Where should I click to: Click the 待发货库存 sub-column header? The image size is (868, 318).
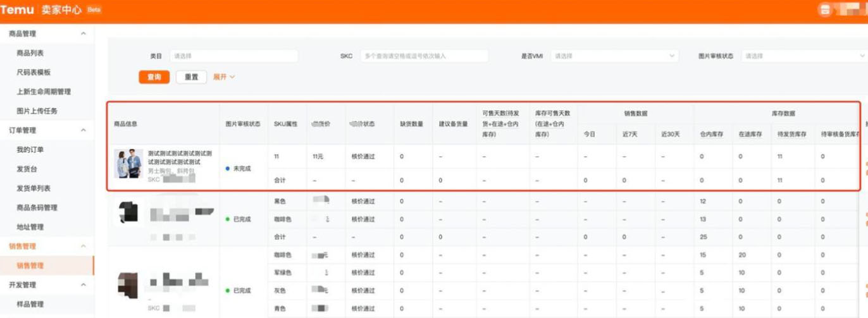pyautogui.click(x=792, y=135)
